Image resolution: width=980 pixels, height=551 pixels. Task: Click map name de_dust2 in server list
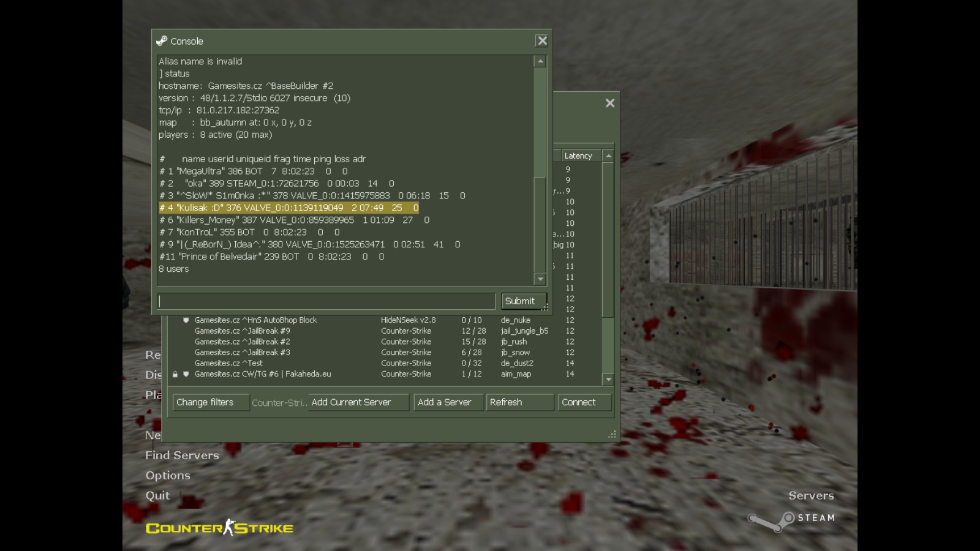517,363
